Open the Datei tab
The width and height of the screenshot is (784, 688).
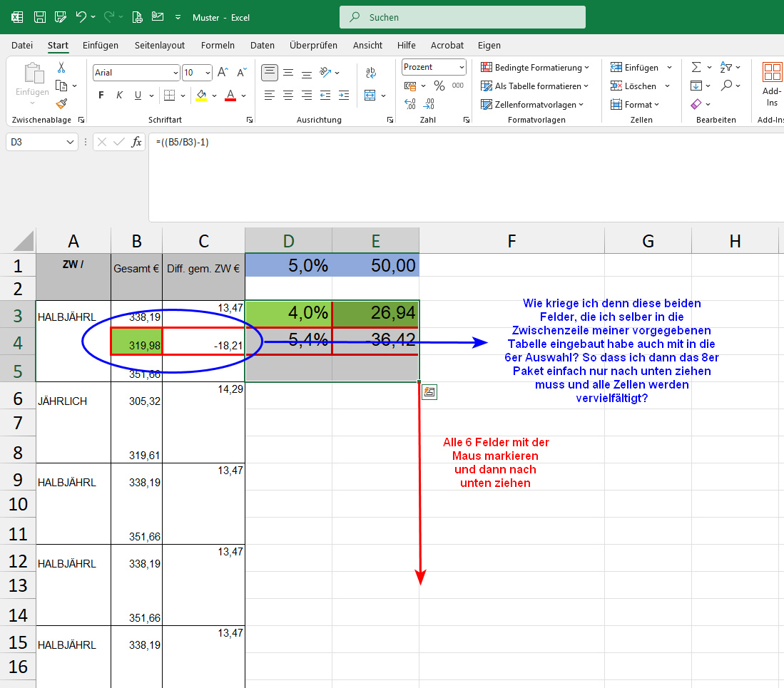click(x=22, y=45)
